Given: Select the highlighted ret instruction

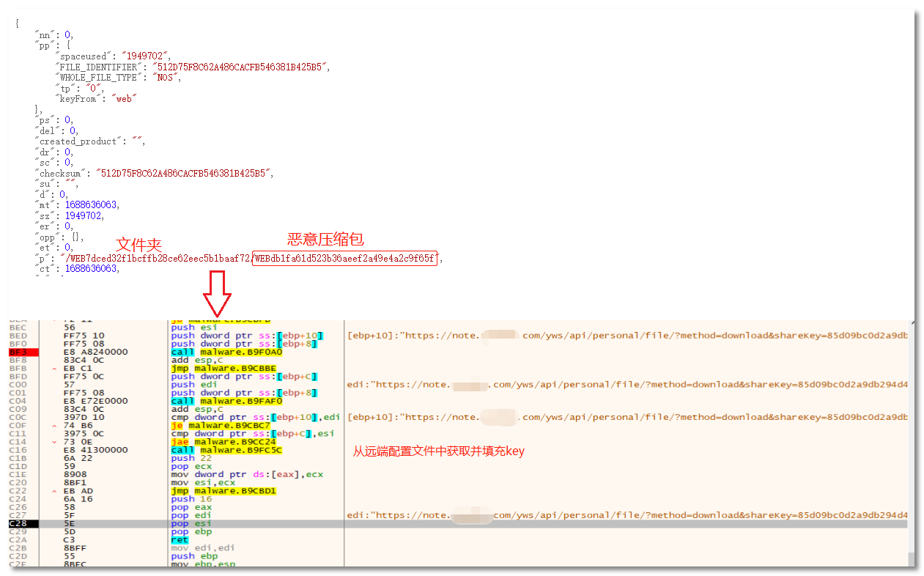Looking at the screenshot, I should tap(179, 539).
